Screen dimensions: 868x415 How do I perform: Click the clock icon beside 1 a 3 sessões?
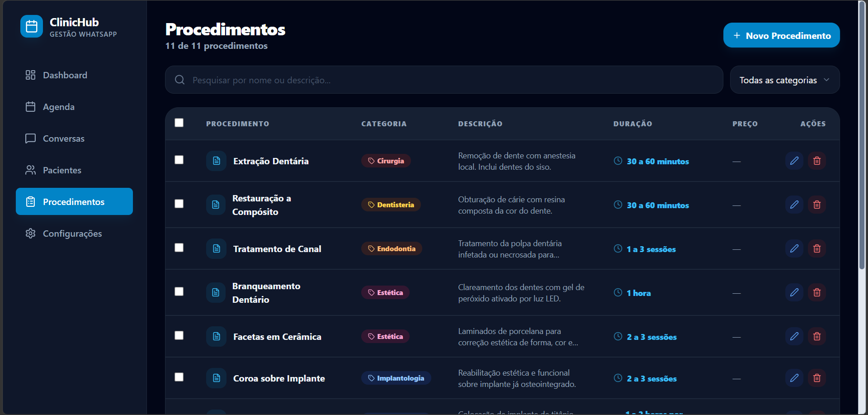pos(618,248)
